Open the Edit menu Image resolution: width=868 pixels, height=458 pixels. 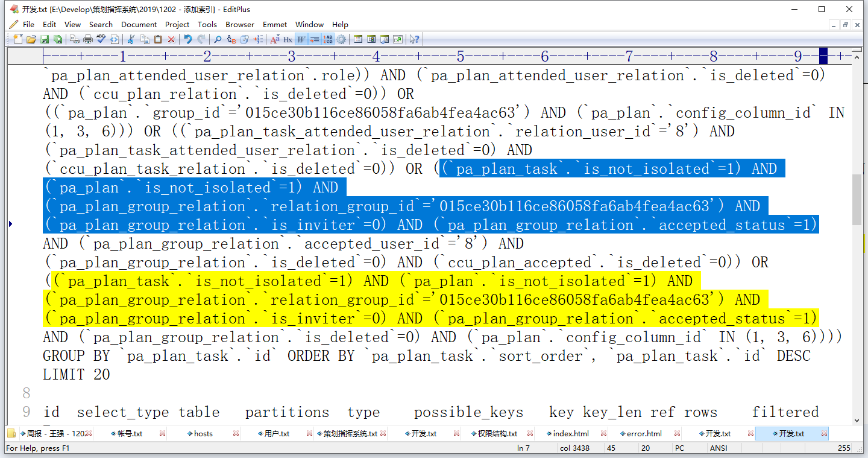[49, 25]
